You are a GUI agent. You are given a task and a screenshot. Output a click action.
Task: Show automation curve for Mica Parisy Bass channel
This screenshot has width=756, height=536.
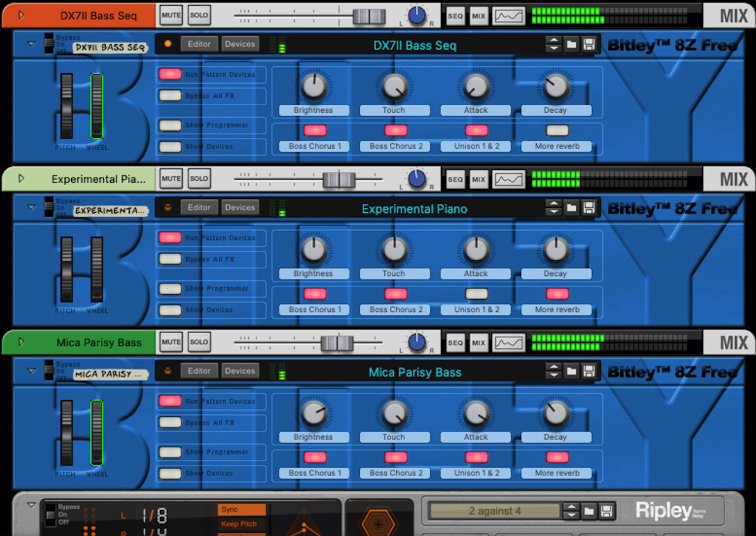(x=508, y=343)
